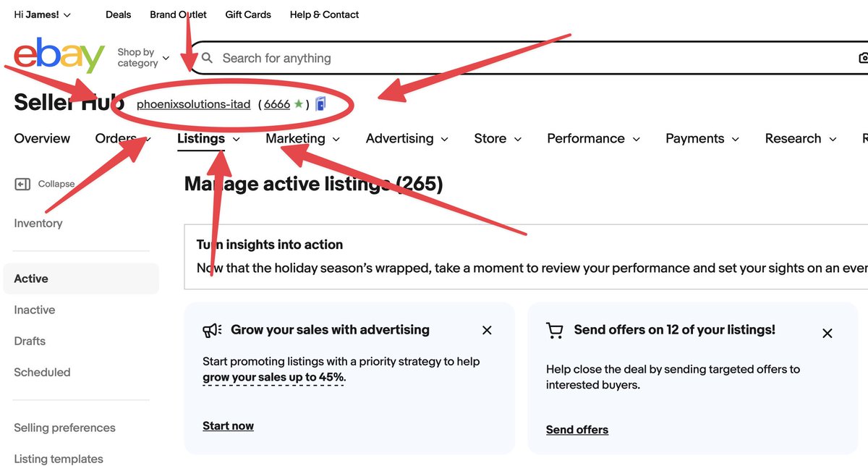
Task: Open the Brand Outlet link
Action: (178, 14)
